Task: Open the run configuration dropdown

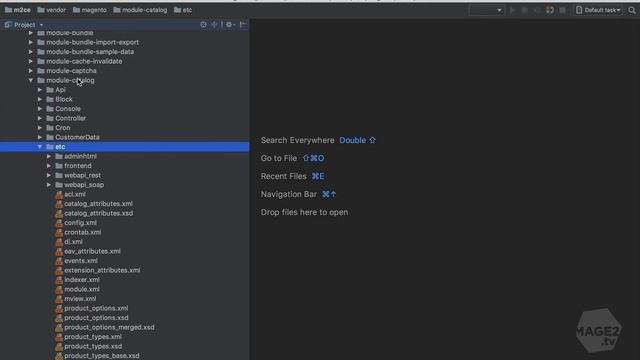Action: click(486, 10)
